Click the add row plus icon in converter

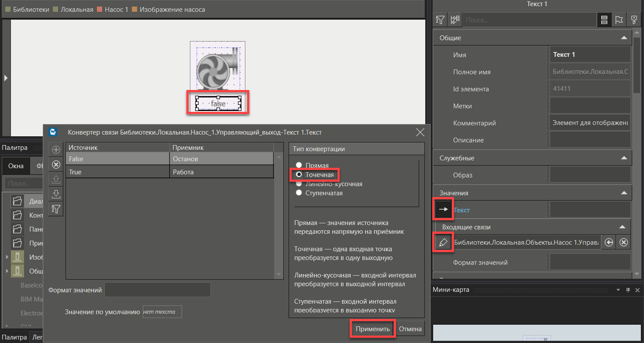point(56,149)
